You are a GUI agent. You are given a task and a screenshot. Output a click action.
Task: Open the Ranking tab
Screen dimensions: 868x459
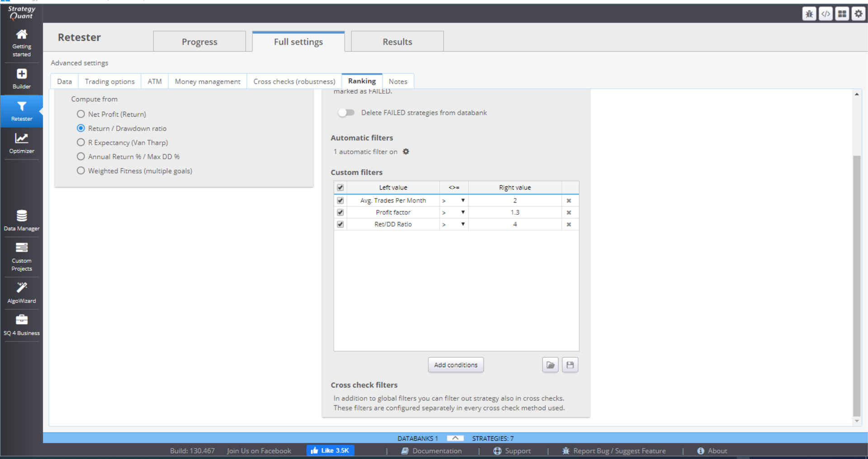tap(362, 81)
